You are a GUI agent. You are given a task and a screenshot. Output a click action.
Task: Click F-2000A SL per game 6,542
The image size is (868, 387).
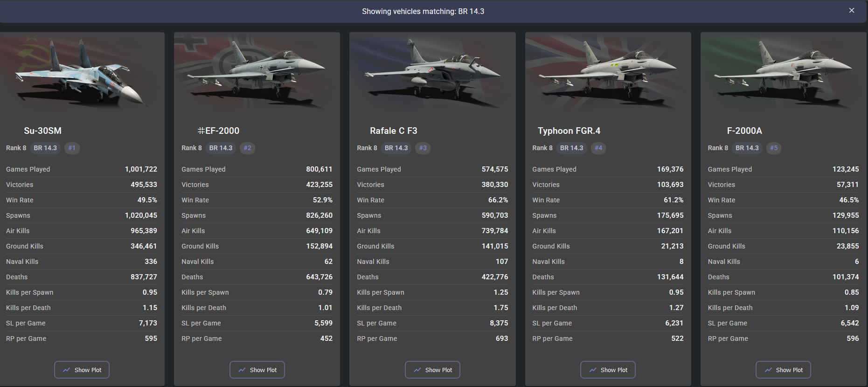point(850,323)
